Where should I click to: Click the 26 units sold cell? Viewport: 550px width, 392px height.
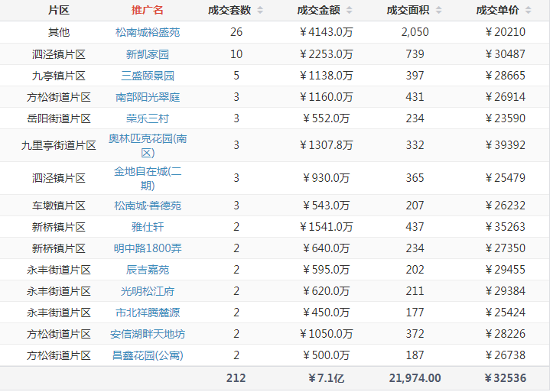(x=236, y=32)
